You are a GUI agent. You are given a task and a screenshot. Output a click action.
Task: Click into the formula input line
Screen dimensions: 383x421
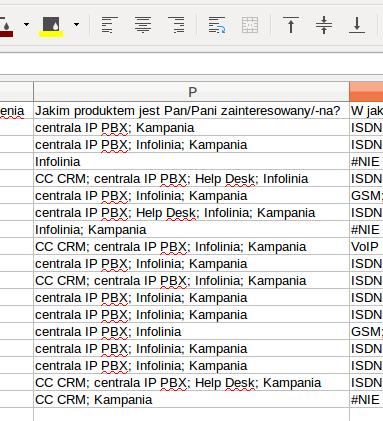pos(191,64)
